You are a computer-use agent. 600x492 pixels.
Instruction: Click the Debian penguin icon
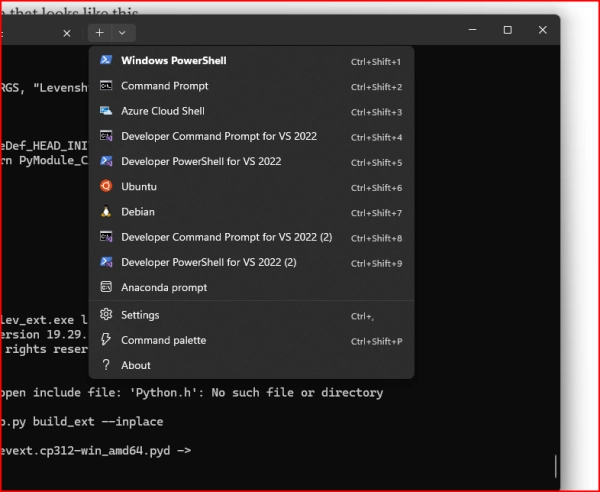(x=105, y=212)
